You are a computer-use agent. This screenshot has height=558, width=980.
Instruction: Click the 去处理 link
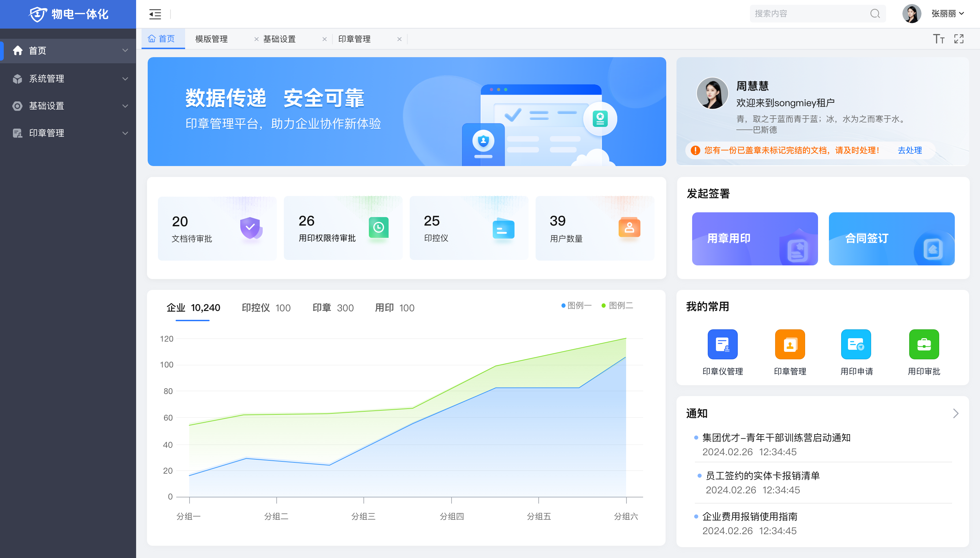pos(910,150)
